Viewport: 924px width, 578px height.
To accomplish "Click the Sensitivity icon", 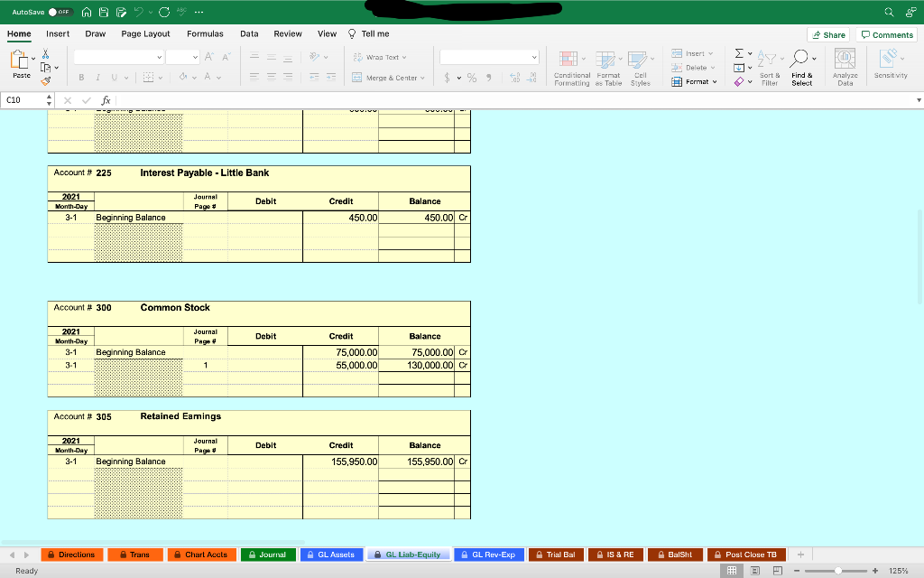I will (887, 57).
